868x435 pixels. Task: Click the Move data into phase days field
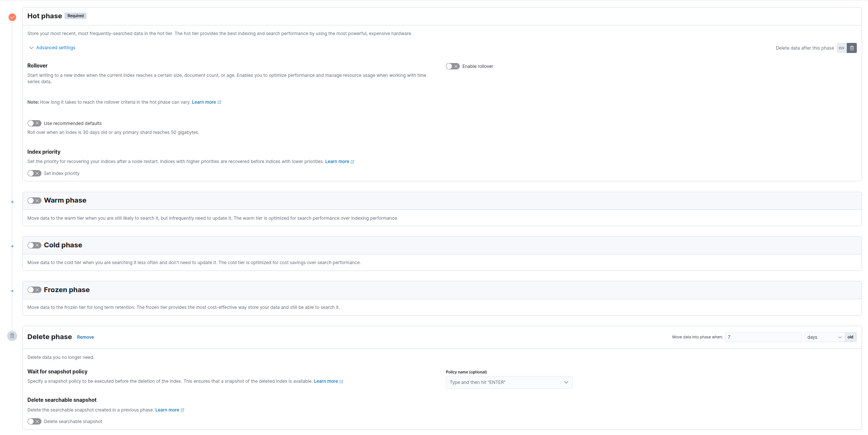[763, 337]
